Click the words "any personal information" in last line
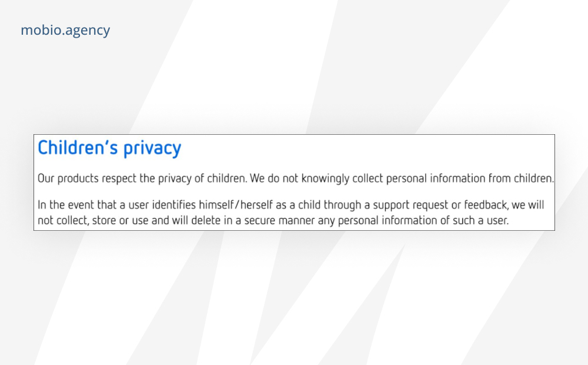 [377, 220]
